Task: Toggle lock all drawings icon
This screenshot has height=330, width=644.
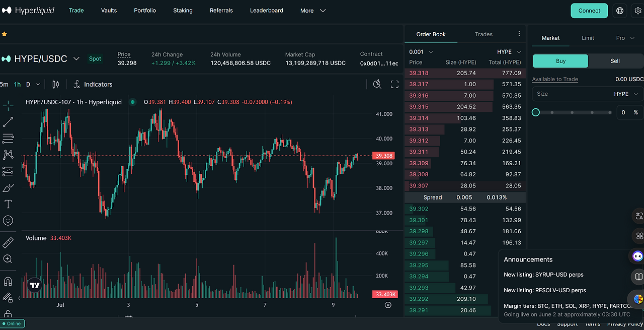Action: click(x=8, y=313)
